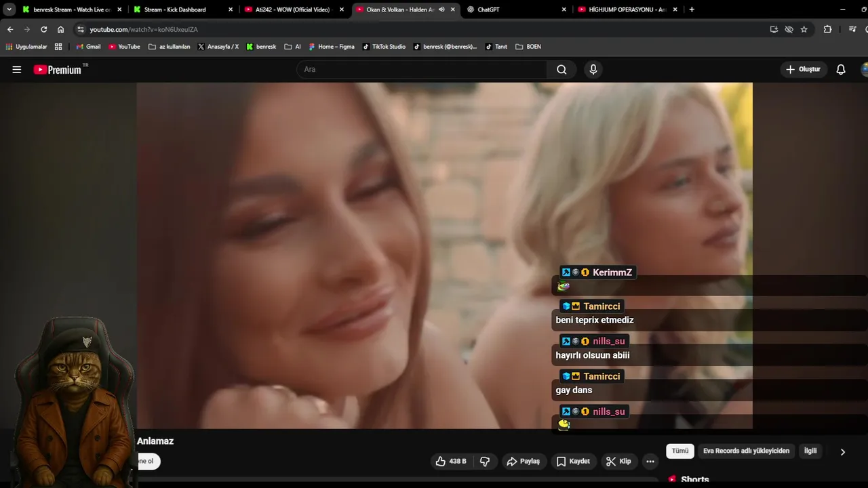
Task: Open a new browser tab
Action: click(692, 9)
